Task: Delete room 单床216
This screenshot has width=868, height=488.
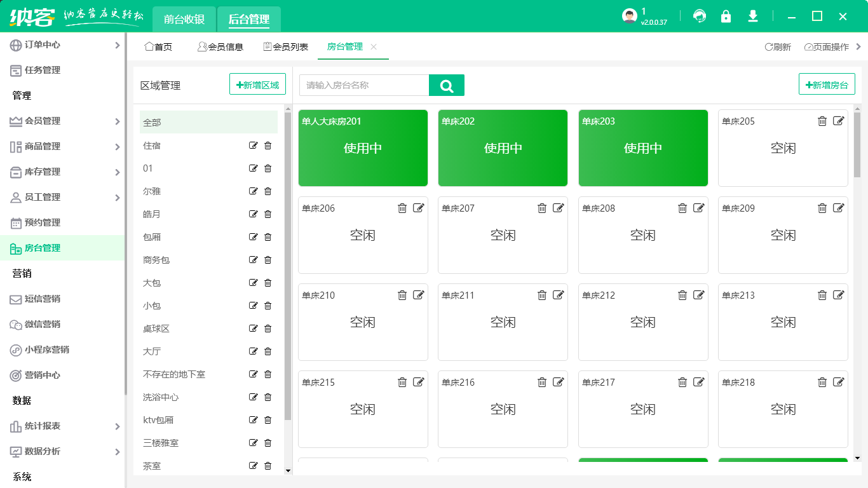Action: point(542,382)
